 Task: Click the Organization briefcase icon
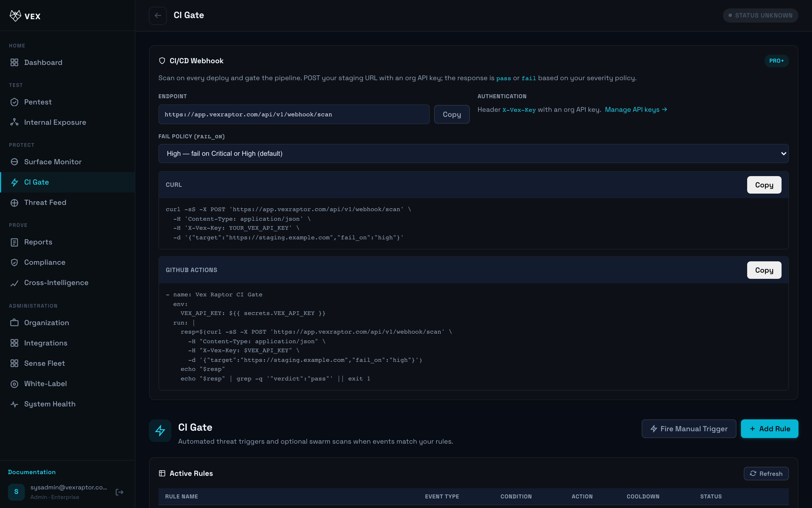point(14,323)
